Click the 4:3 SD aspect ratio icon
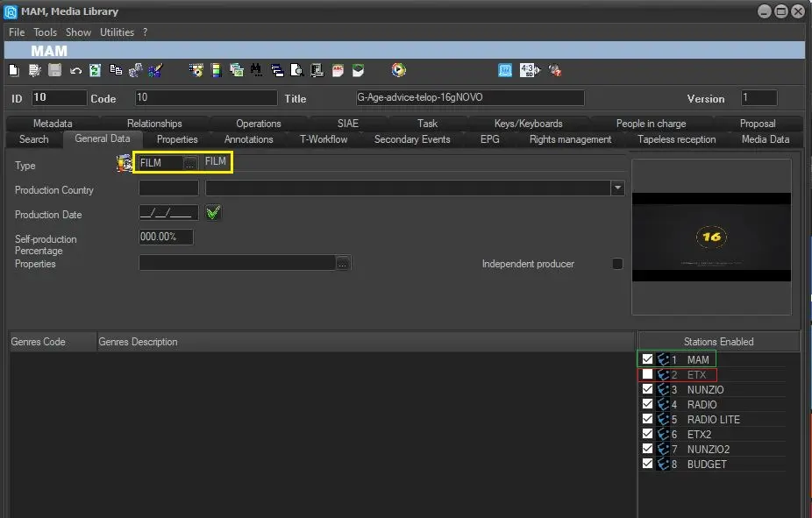 [529, 70]
